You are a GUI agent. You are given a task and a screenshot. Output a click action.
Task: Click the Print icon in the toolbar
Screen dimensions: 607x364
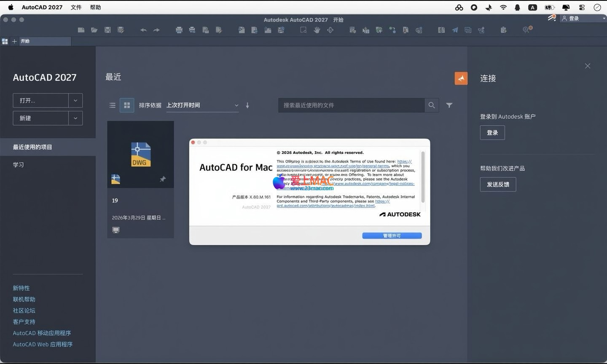(x=179, y=30)
